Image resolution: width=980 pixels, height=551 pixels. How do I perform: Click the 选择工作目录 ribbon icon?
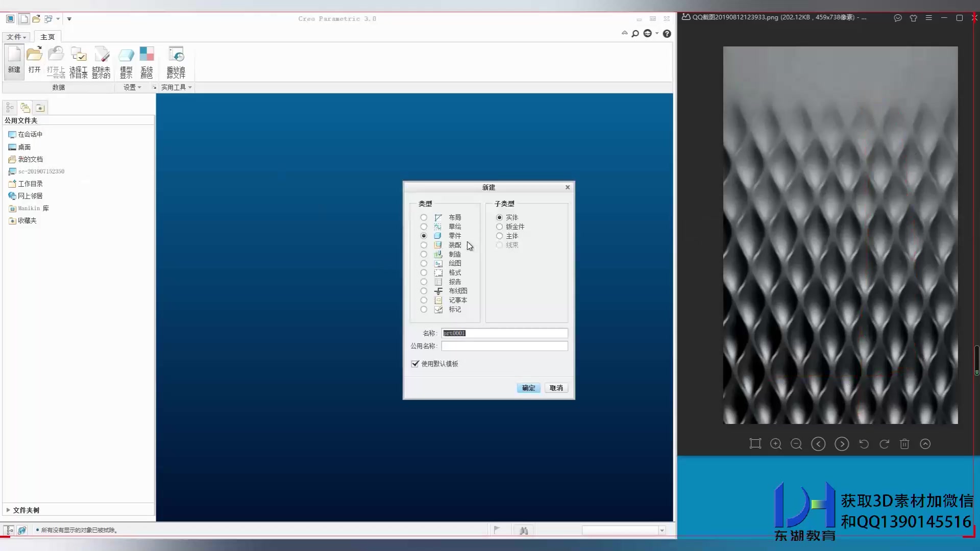pos(79,61)
